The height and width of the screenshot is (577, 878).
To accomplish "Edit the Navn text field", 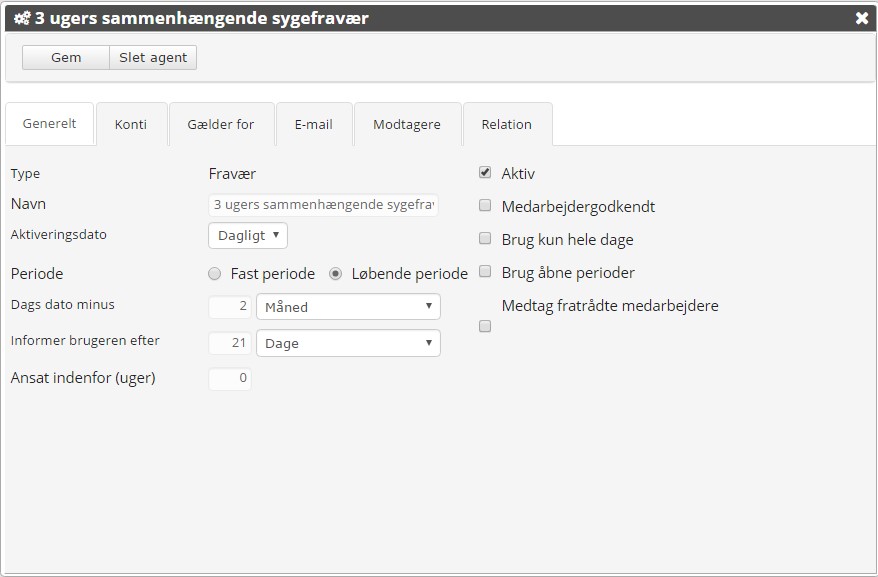I will tap(323, 205).
